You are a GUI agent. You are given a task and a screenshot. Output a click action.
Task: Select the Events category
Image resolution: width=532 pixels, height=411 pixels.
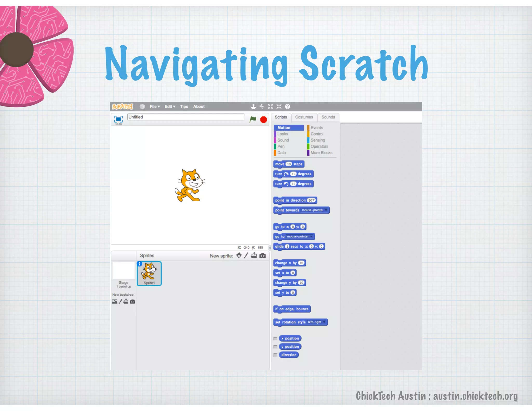tap(316, 128)
